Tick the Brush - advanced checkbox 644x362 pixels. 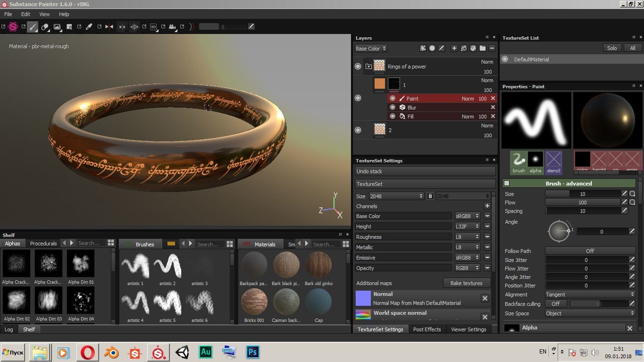point(507,183)
